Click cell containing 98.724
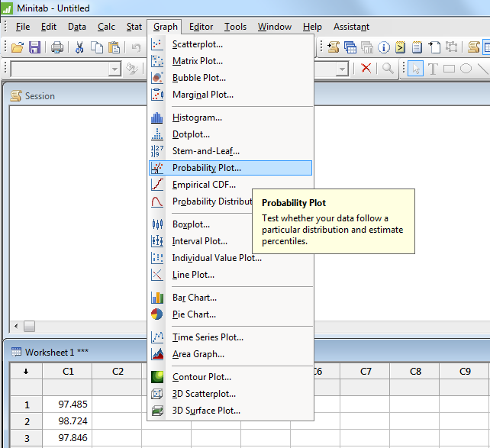 click(x=68, y=421)
